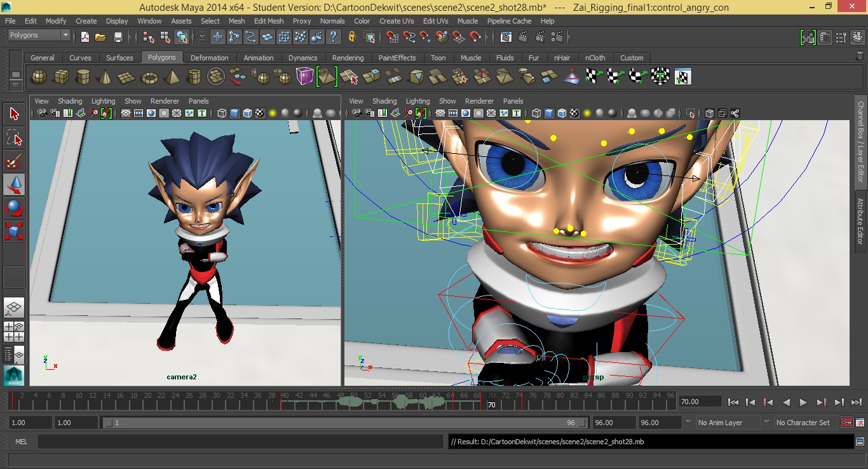
Task: Click the Open Scene folder icon
Action: point(100,37)
